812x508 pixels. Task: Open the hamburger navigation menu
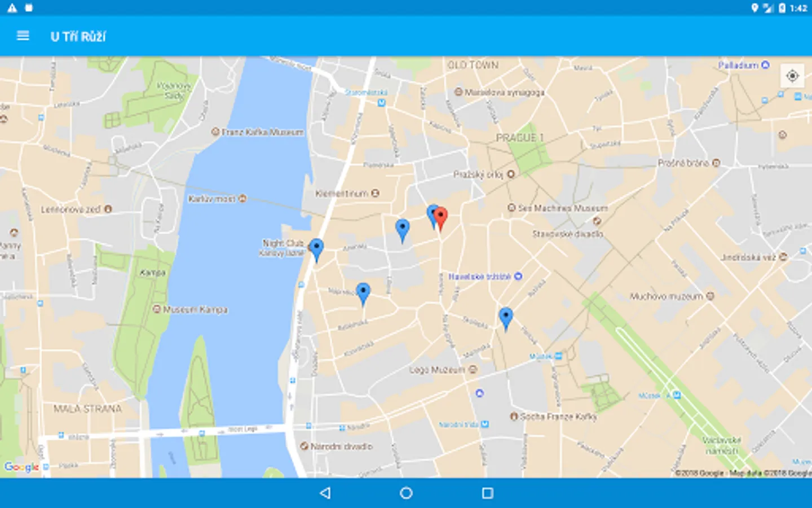[x=23, y=36]
